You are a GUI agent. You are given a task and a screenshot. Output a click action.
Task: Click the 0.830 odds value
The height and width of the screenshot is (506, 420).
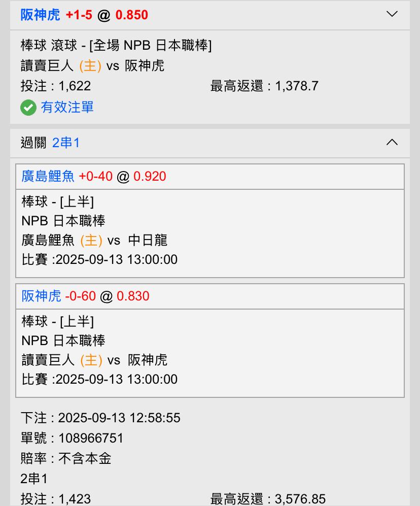click(x=133, y=296)
